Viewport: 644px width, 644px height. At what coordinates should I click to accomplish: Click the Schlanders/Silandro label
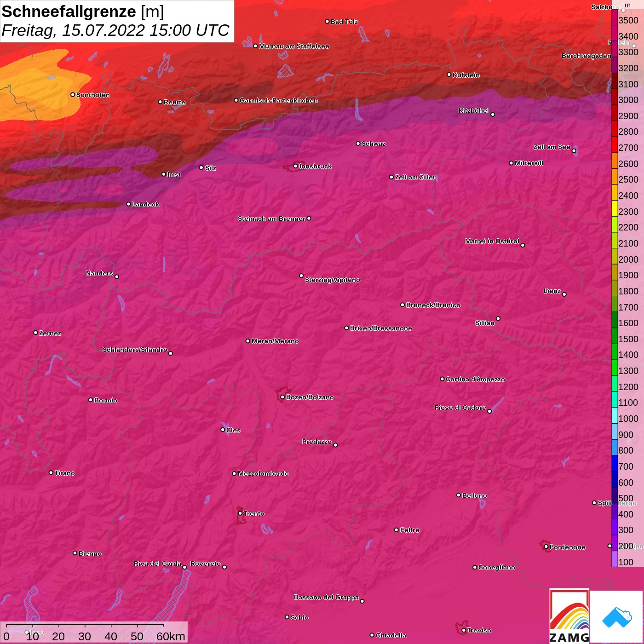tap(135, 350)
